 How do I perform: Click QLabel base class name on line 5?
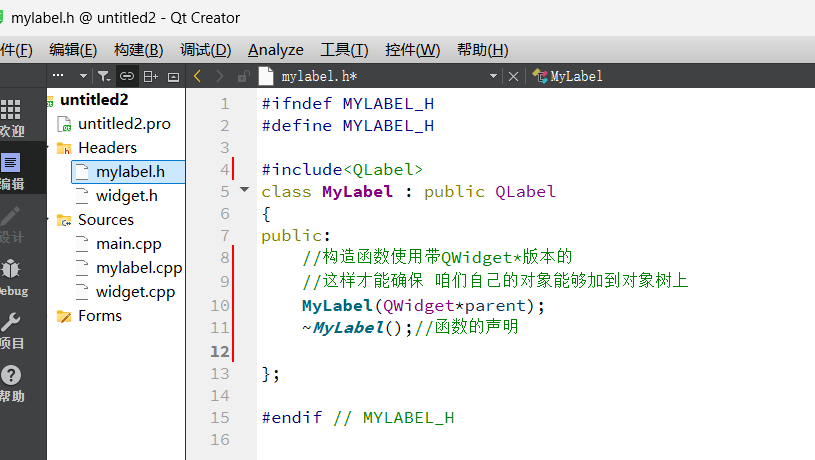tap(525, 192)
